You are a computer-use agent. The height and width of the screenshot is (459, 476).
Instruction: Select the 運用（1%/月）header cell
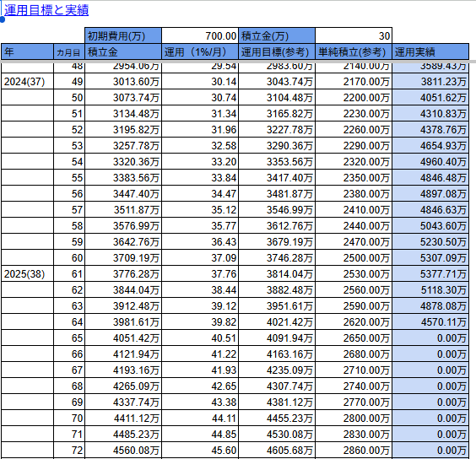point(200,52)
